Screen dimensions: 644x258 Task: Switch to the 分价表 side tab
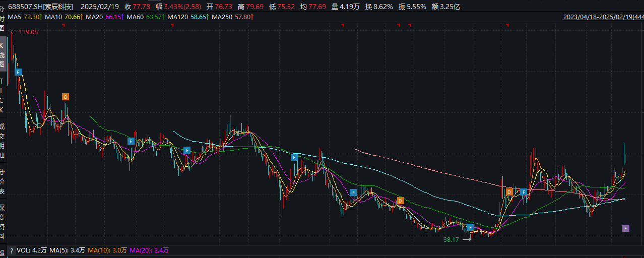coord(3,181)
